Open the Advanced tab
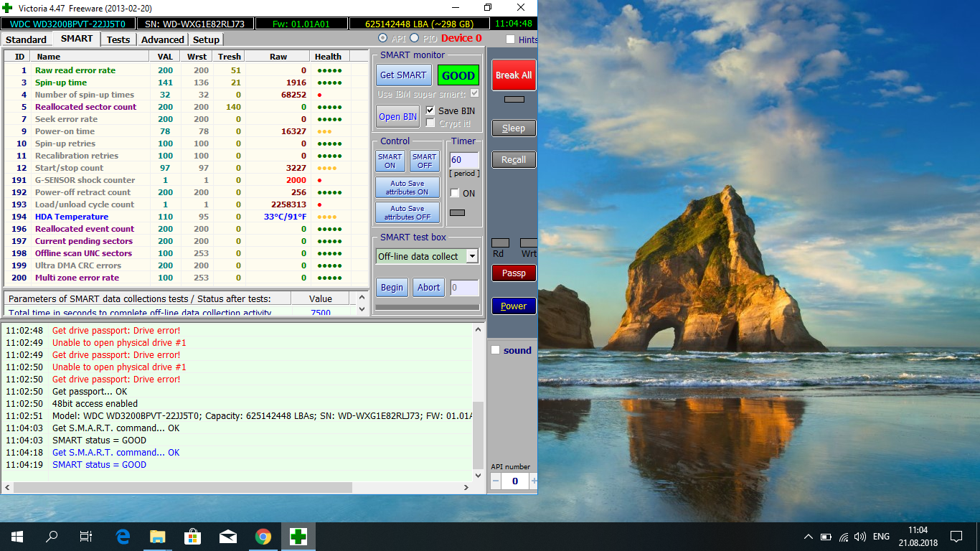 163,39
